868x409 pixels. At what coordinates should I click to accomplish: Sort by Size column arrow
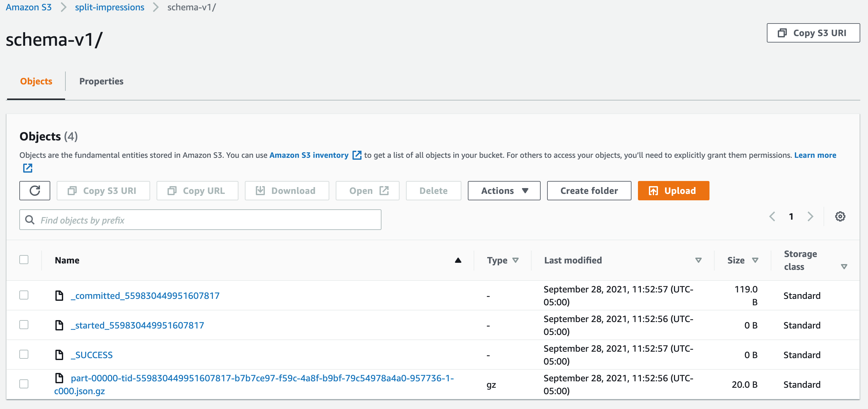tap(755, 260)
